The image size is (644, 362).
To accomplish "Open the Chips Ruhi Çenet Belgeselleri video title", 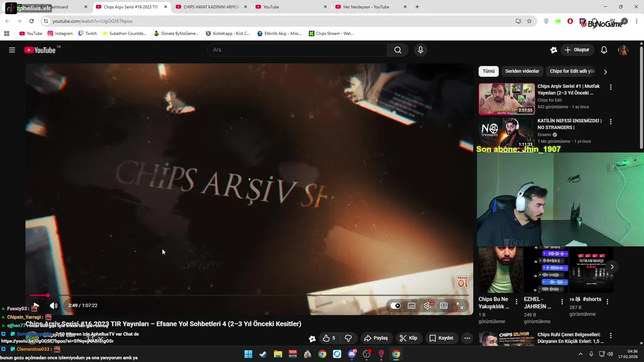I will 571,338.
